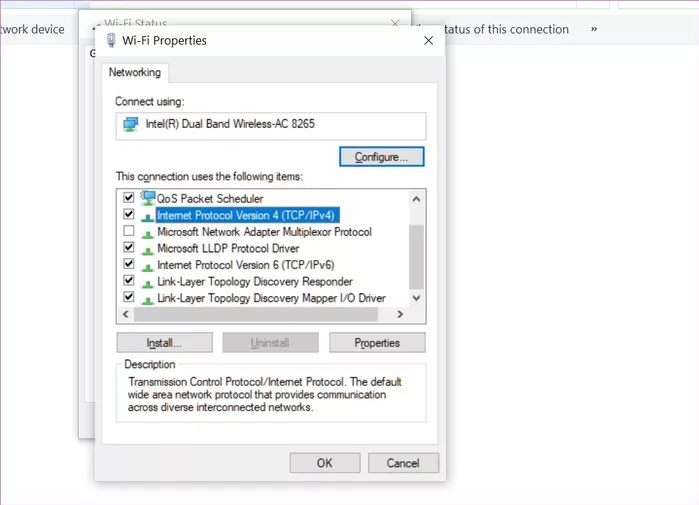Click the Transmission Control Protocol description text
This screenshot has width=699, height=505.
click(x=265, y=394)
